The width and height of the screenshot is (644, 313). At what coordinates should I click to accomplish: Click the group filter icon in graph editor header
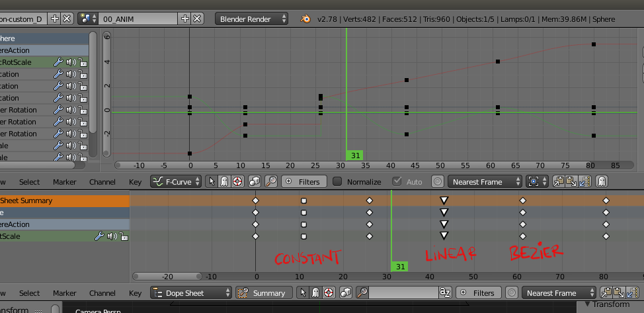click(255, 181)
